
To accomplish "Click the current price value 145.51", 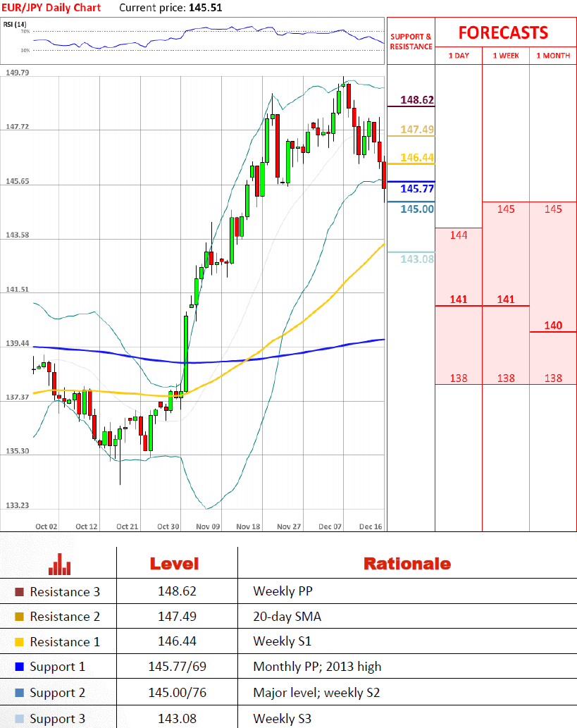I will coord(206,8).
